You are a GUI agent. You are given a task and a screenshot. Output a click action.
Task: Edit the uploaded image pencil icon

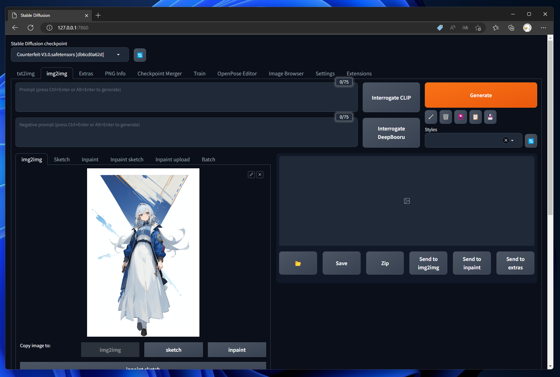[251, 175]
